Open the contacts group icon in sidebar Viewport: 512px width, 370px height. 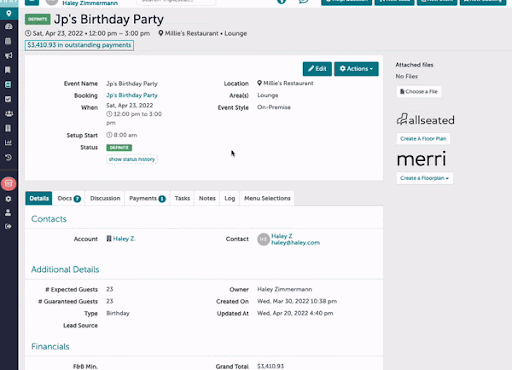tap(9, 114)
